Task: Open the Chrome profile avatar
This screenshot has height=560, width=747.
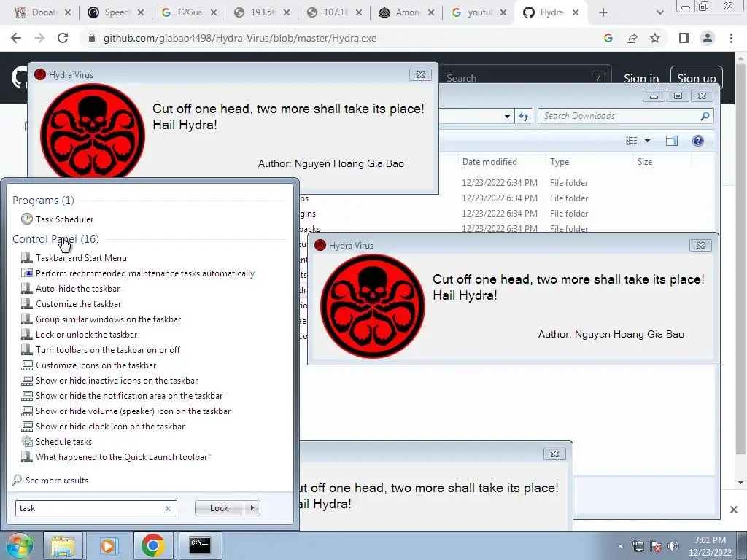Action: pos(708,38)
